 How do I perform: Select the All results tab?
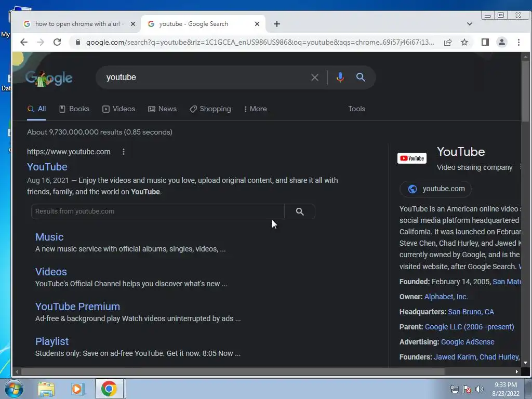36,109
